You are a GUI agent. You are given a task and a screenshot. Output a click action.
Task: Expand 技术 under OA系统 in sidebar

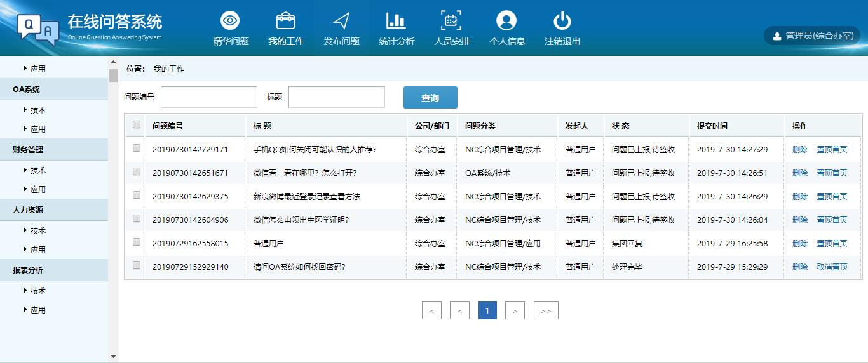pos(37,110)
